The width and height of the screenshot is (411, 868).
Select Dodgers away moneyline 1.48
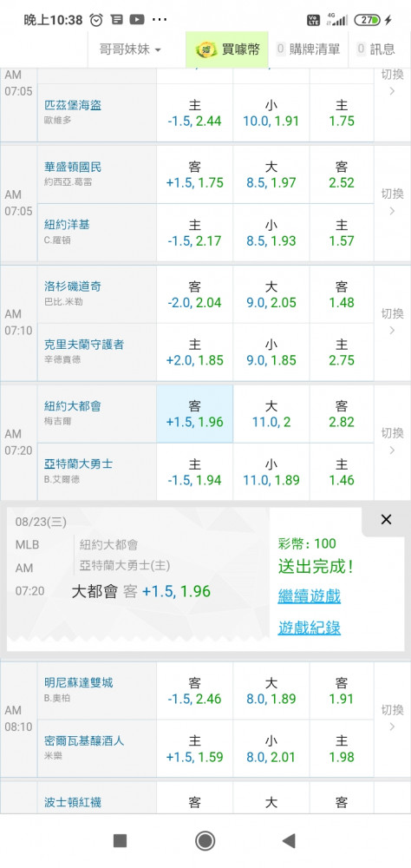coord(342,294)
